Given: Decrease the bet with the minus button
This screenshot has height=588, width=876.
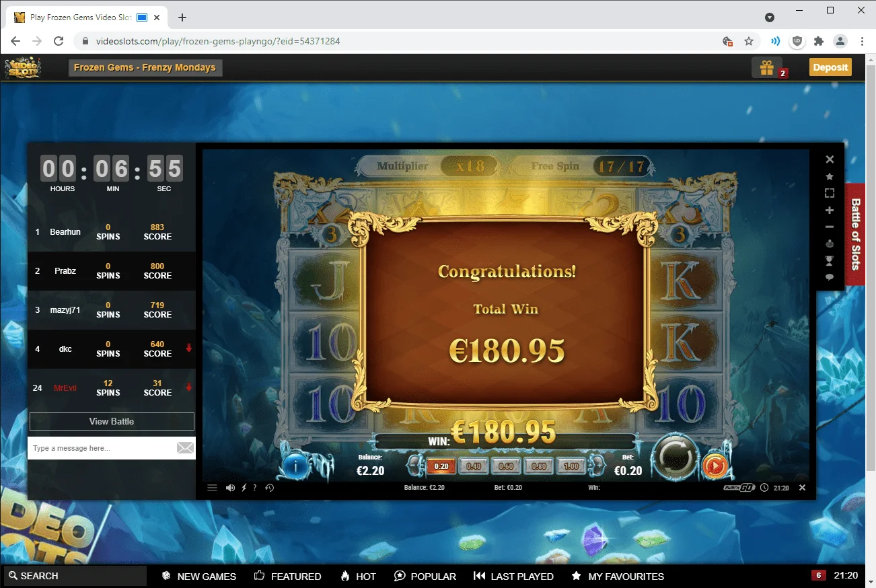Looking at the screenshot, I should click(x=415, y=465).
